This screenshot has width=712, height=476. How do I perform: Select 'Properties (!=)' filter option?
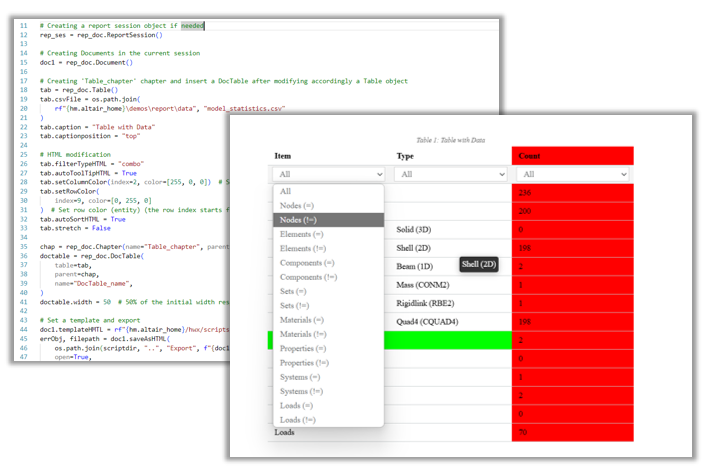[x=328, y=363]
